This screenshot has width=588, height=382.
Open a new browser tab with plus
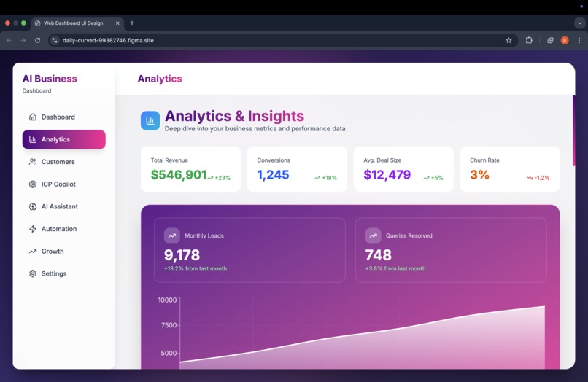(x=131, y=23)
